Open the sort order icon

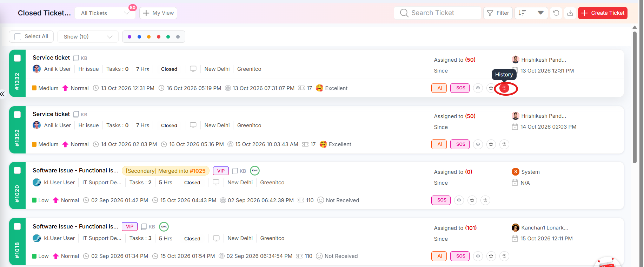(523, 13)
